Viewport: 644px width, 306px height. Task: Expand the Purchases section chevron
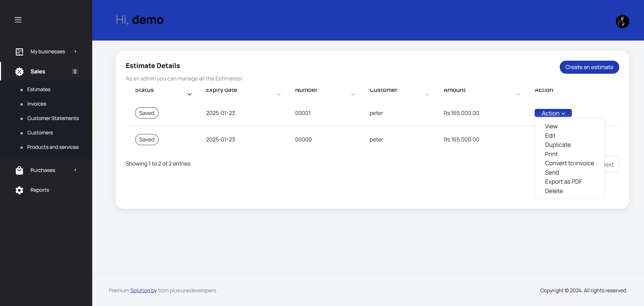click(75, 170)
